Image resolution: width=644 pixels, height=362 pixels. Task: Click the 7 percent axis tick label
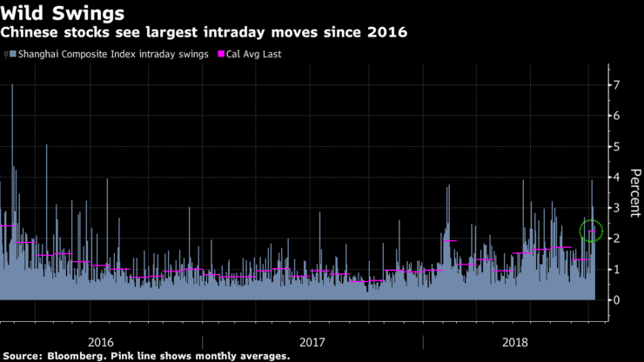click(616, 85)
